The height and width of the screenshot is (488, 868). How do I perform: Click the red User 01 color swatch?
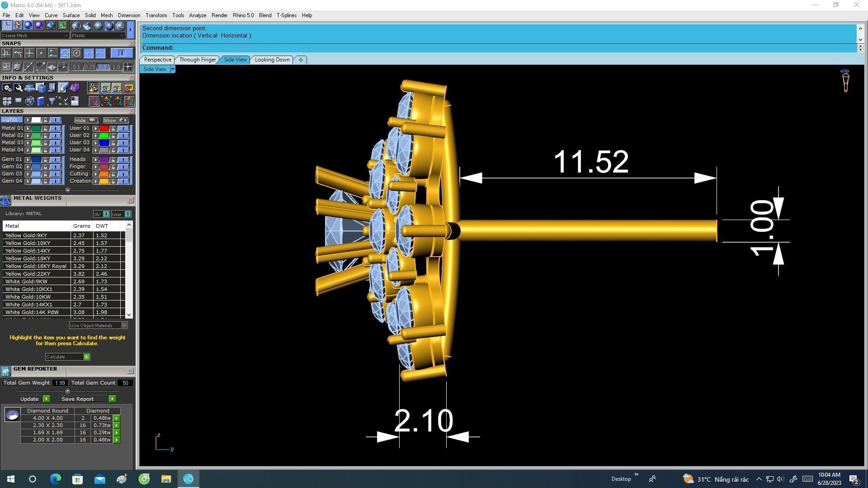(x=104, y=128)
